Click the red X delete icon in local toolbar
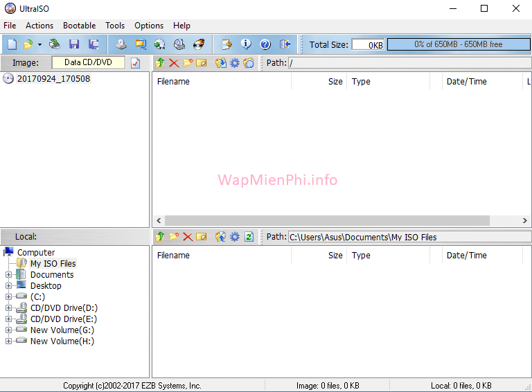The width and height of the screenshot is (532, 392). click(x=188, y=237)
